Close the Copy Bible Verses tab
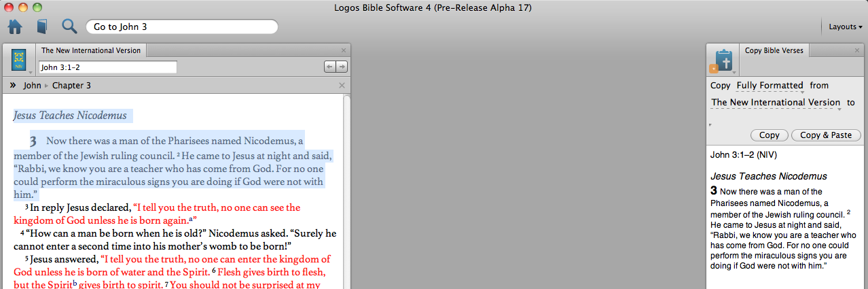This screenshot has height=289, width=868. pyautogui.click(x=857, y=50)
